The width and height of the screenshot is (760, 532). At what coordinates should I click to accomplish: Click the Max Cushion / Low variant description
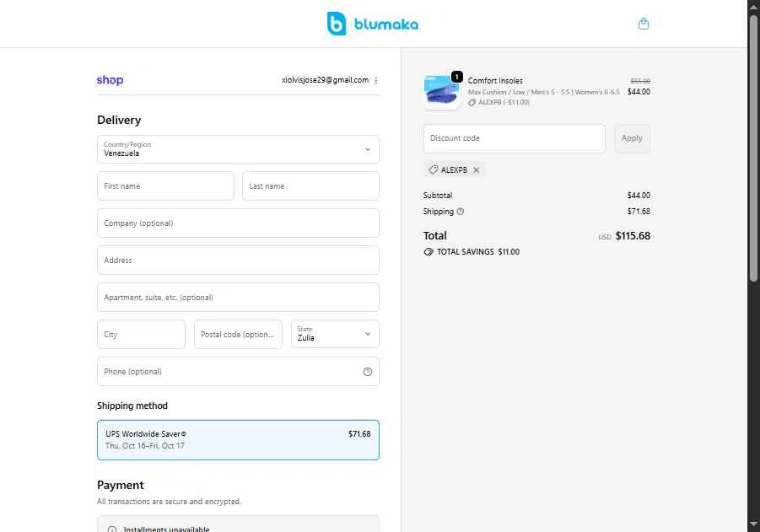[543, 92]
